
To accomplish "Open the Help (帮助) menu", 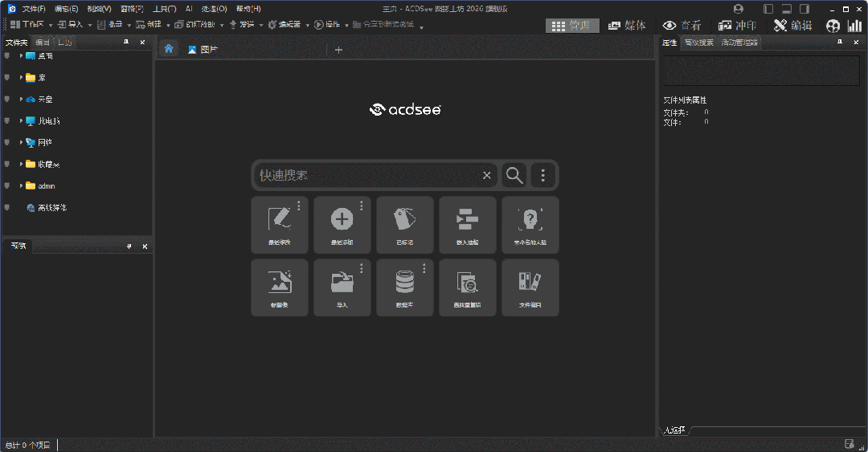I will tap(248, 9).
